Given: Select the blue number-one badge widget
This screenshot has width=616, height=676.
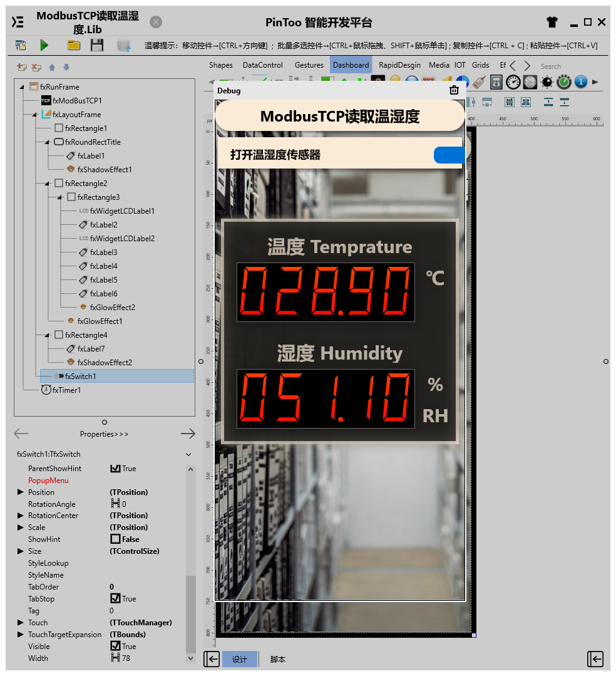Looking at the screenshot, I should pyautogui.click(x=581, y=82).
